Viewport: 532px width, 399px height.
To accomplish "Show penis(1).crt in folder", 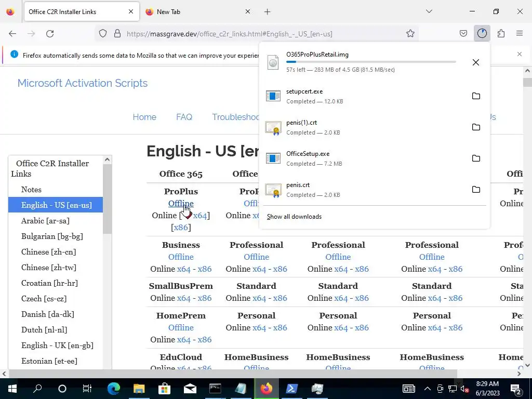I will 476,127.
